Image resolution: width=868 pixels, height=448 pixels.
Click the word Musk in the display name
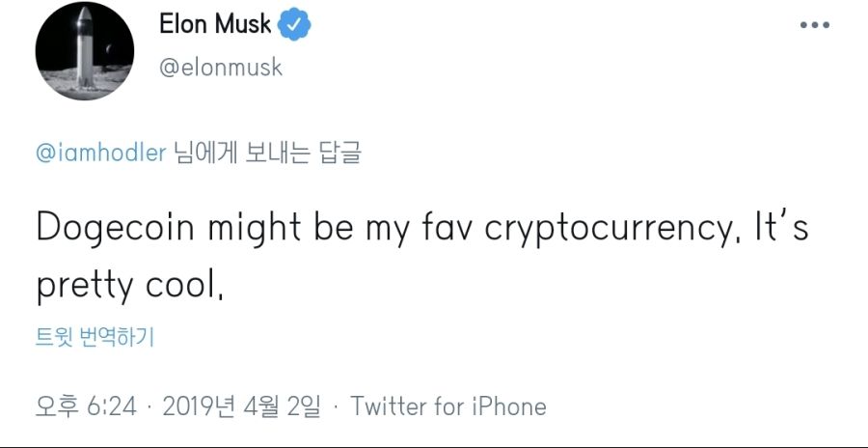[x=243, y=25]
